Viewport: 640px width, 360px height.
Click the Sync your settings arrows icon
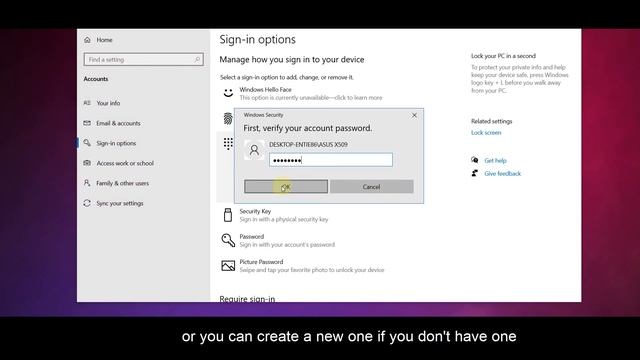pos(87,203)
